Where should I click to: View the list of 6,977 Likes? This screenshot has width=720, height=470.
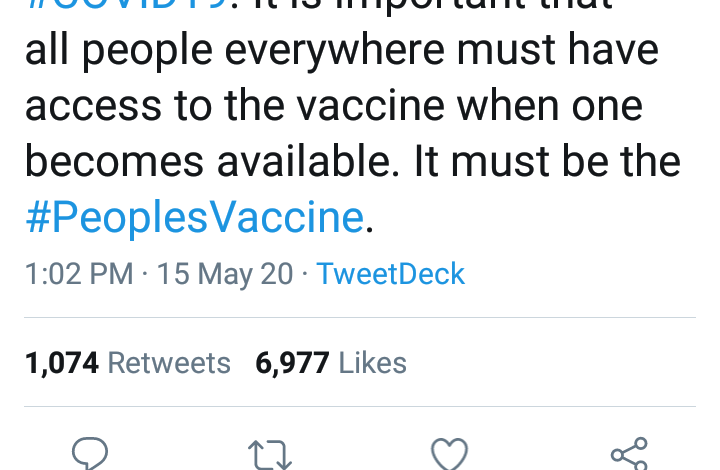point(331,362)
